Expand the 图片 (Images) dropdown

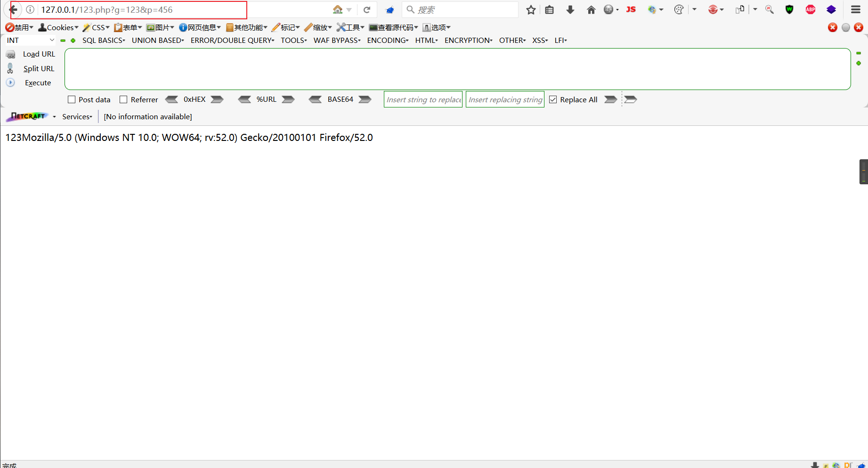pos(160,27)
